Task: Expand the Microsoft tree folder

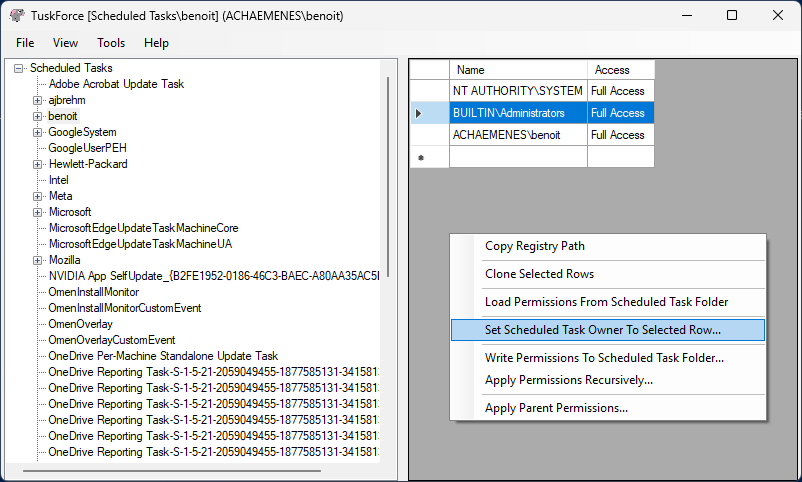Action: coord(37,212)
